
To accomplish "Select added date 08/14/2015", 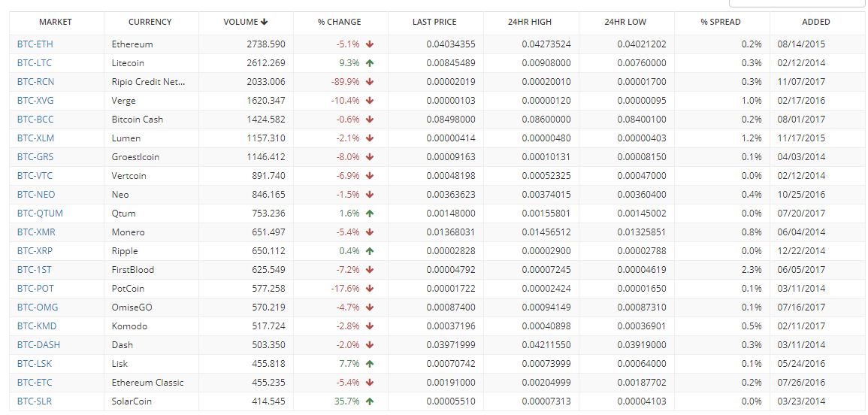I will [801, 44].
